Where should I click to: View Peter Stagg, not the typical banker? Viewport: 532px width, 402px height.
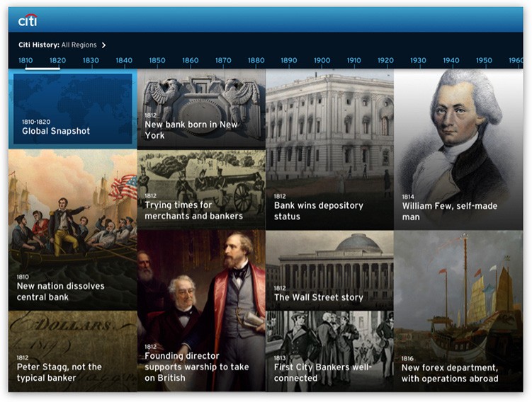click(x=72, y=352)
